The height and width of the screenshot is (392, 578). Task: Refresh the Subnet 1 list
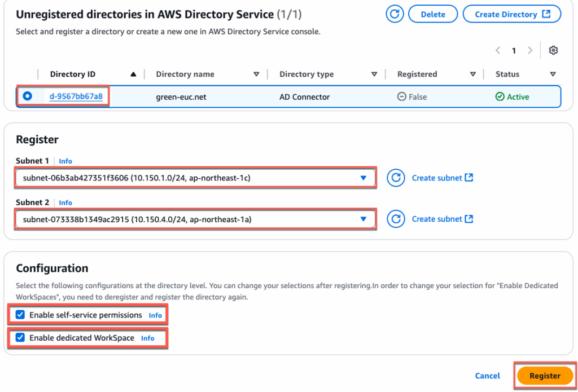click(x=396, y=178)
